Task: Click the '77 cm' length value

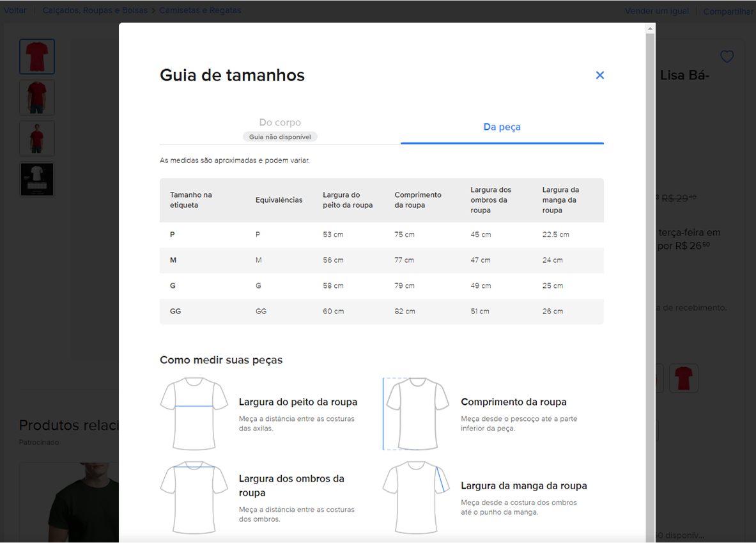Action: point(404,260)
